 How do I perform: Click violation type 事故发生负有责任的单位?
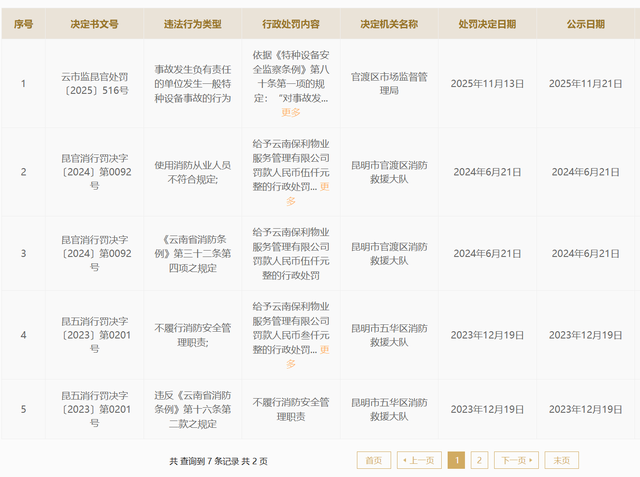(193, 84)
